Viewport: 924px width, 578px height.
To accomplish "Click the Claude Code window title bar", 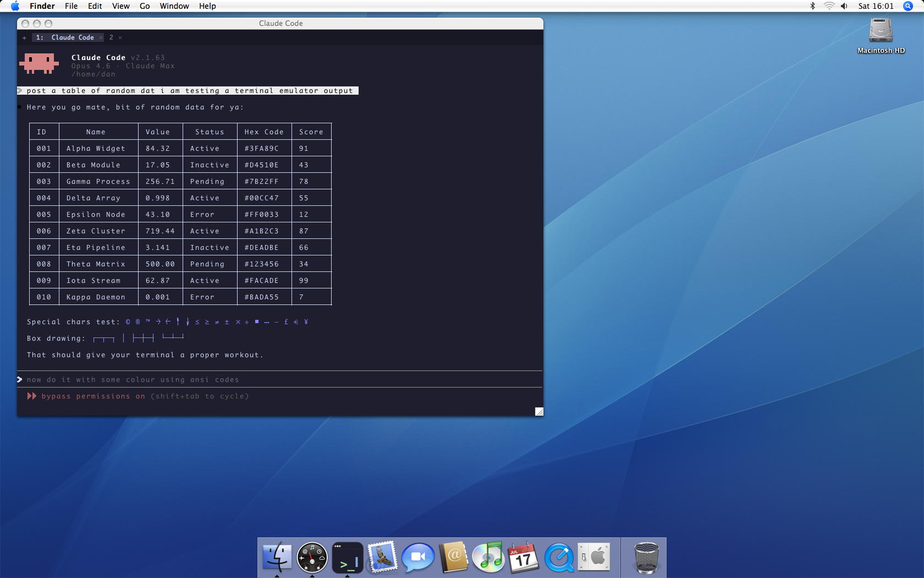I will tap(280, 23).
